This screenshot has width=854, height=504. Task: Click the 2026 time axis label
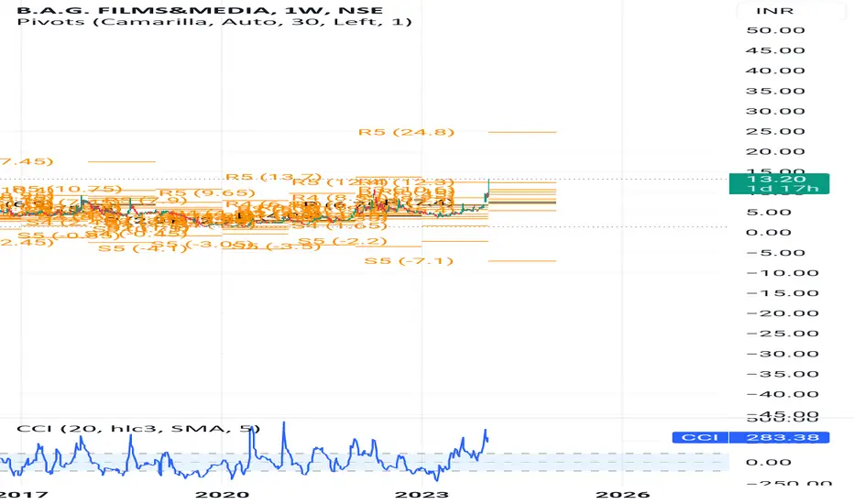coord(622,495)
